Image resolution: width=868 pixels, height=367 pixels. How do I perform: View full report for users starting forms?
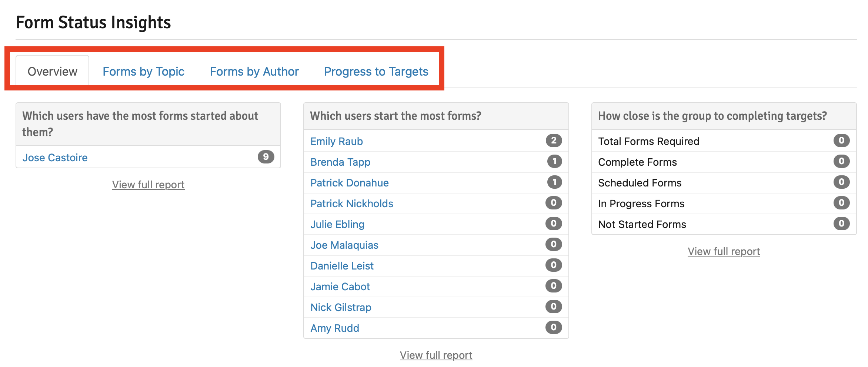click(436, 355)
